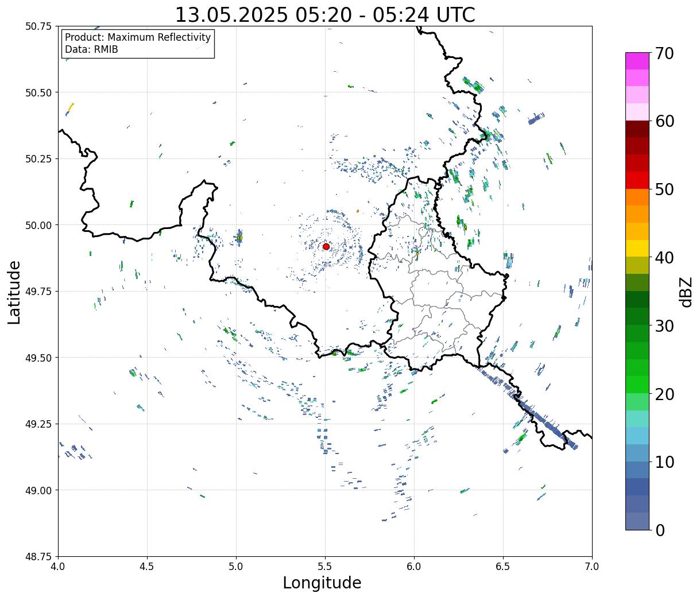Click the Latitude axis label

click(14, 292)
